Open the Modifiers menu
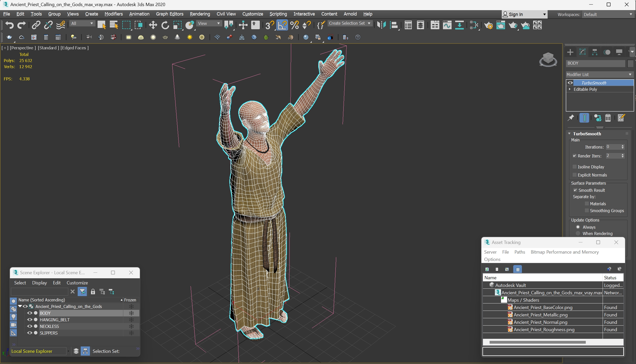This screenshot has height=364, width=636. (114, 14)
